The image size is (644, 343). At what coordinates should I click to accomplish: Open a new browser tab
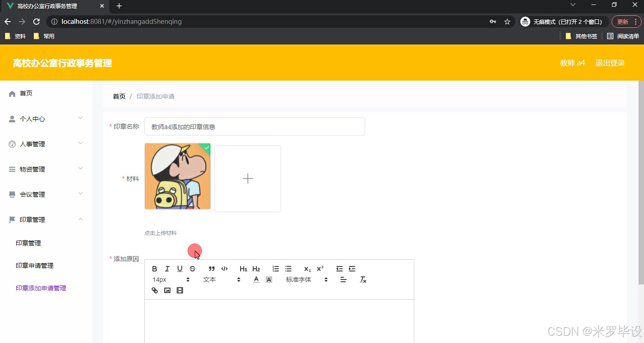click(119, 6)
